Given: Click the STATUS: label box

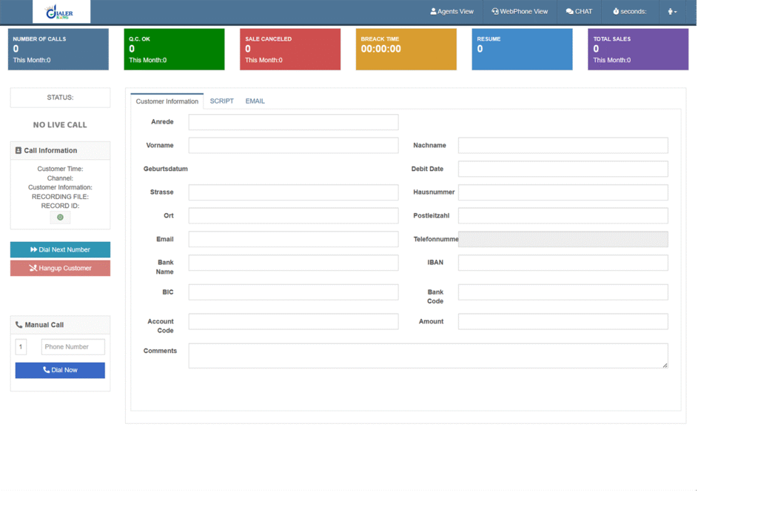Looking at the screenshot, I should point(60,98).
